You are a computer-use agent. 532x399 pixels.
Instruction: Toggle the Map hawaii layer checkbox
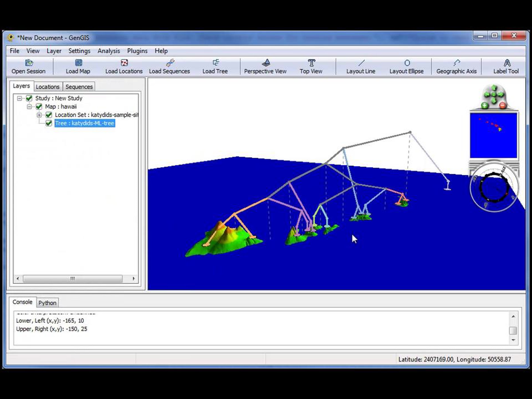tap(39, 107)
